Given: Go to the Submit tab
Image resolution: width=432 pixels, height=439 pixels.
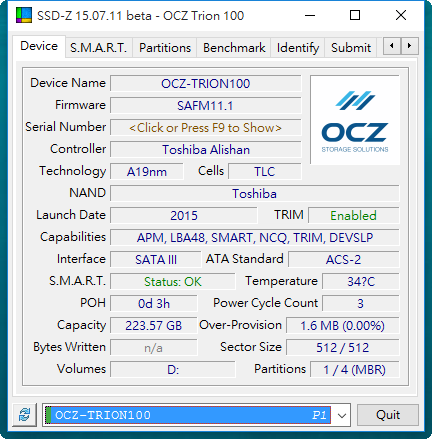Looking at the screenshot, I should click(351, 48).
